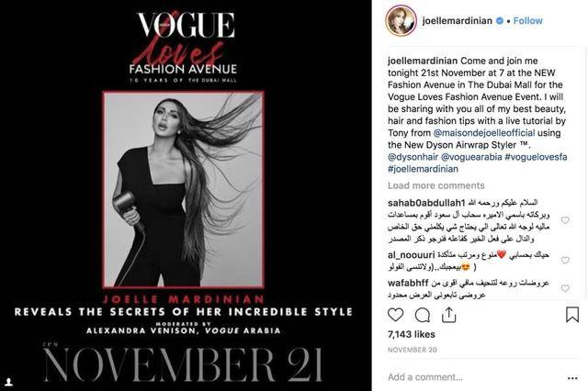This screenshot has height=391, width=588.
Task: Like the sahab0abdullah1 comment
Action: 565,220
